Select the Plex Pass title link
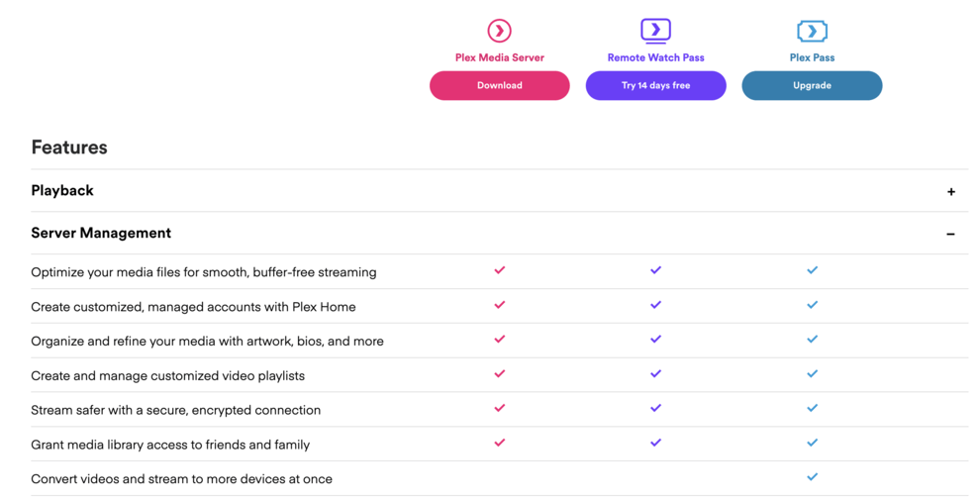This screenshot has height=500, width=980. 812,57
